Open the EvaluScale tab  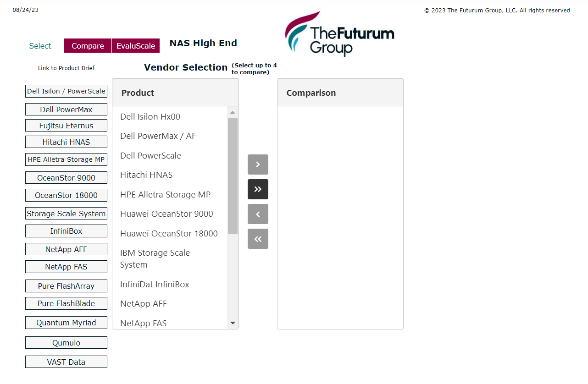[x=136, y=46]
